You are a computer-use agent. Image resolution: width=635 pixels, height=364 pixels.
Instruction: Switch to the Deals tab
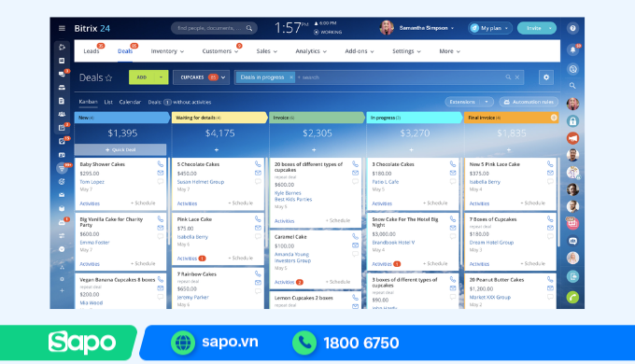click(125, 51)
